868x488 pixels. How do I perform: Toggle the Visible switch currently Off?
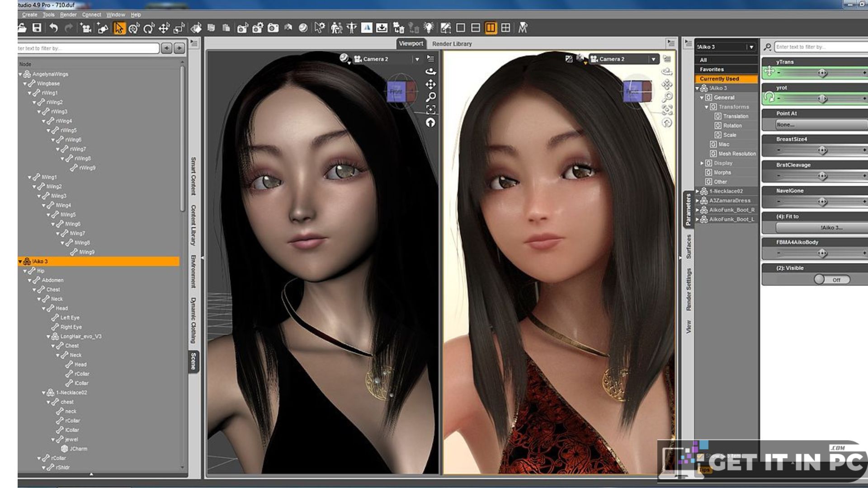tap(832, 280)
